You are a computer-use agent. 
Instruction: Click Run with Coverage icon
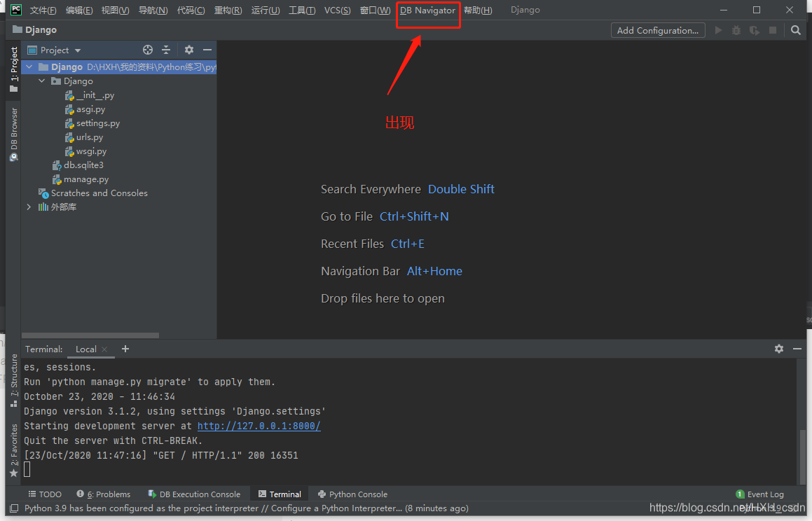[755, 31]
